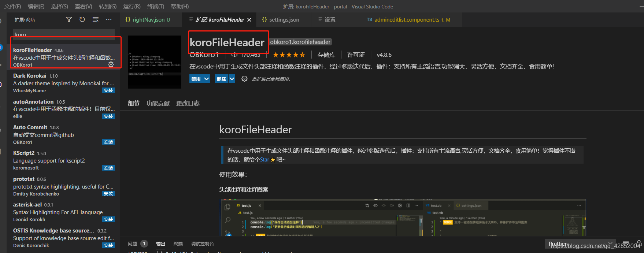This screenshot has width=644, height=253.
Task: Open the 文件(F) menu
Action: coord(12,7)
